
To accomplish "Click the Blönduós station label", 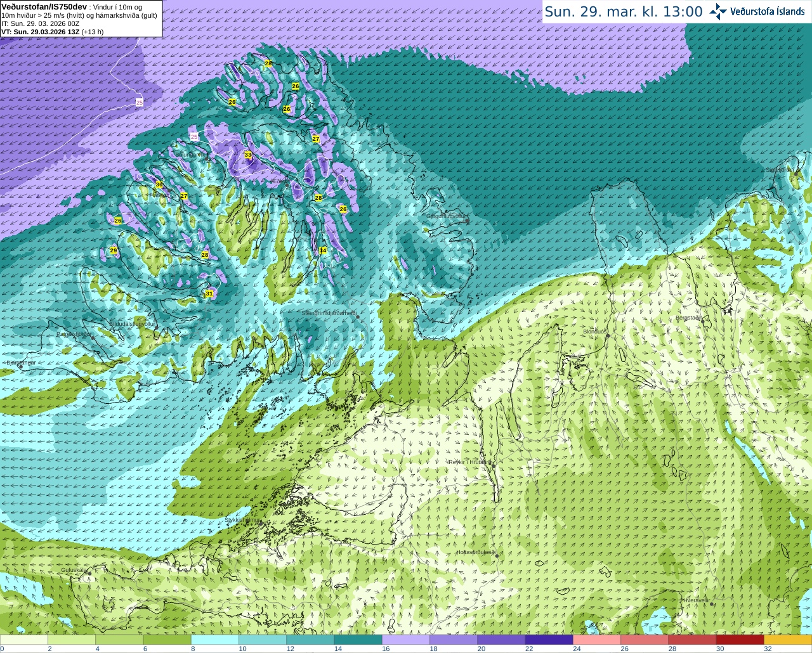I will (x=595, y=332).
